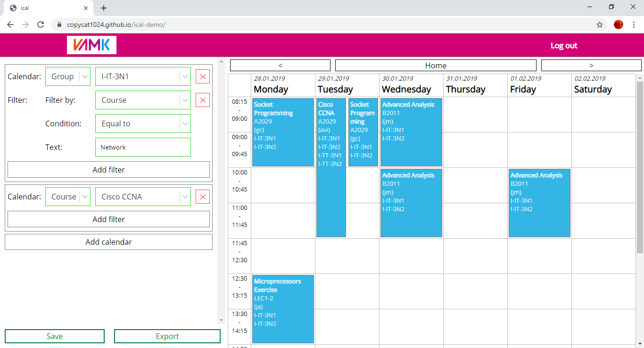Export the calendar
644x348 pixels.
click(x=167, y=336)
